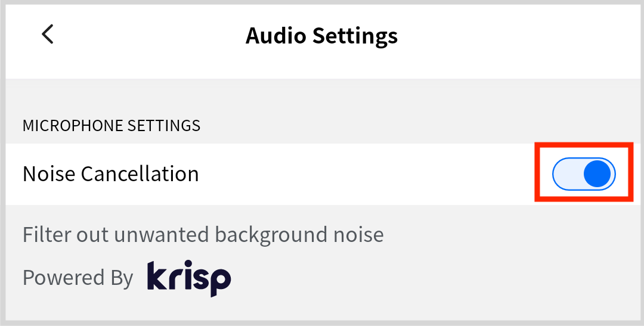
Task: Click the Krisp logo
Action: tap(189, 278)
